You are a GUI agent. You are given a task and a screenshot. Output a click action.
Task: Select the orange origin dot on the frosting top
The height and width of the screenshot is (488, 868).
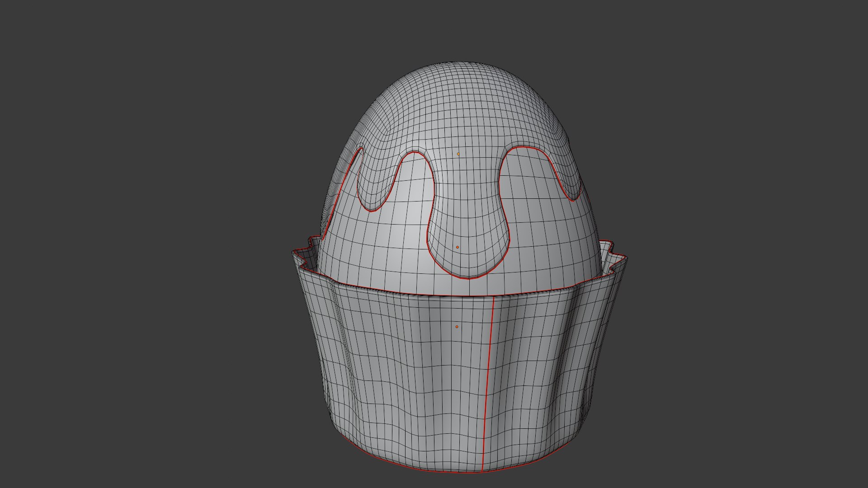[x=458, y=154]
